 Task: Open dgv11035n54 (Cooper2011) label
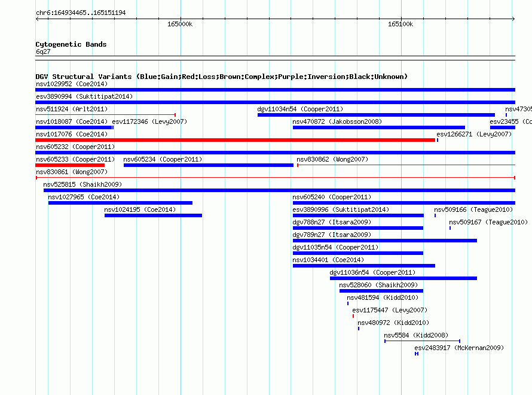pos(335,247)
